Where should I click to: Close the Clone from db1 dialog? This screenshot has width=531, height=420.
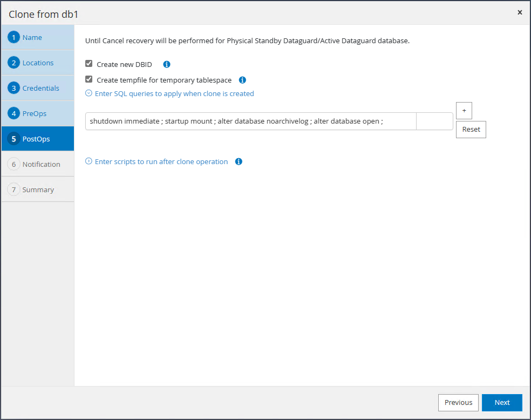[x=520, y=12]
